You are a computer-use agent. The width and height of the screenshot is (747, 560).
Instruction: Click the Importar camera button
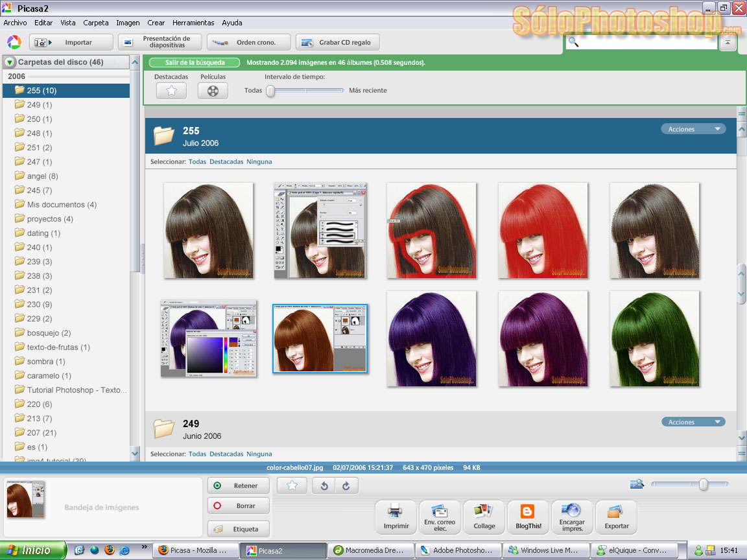71,42
